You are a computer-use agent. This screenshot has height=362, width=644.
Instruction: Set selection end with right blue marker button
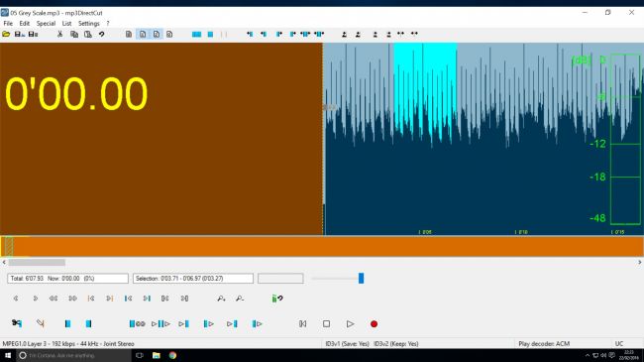point(88,323)
